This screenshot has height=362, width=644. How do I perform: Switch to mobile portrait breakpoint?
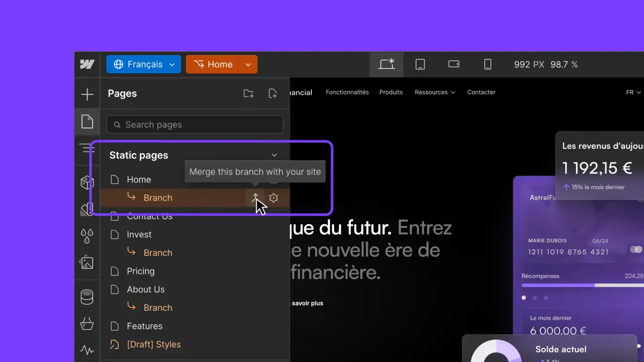(487, 64)
